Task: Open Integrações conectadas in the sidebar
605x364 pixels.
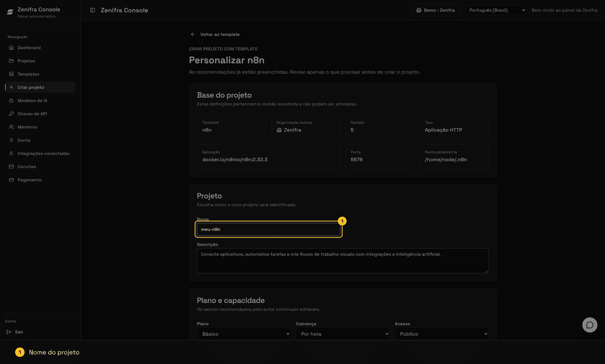Action: point(40,153)
